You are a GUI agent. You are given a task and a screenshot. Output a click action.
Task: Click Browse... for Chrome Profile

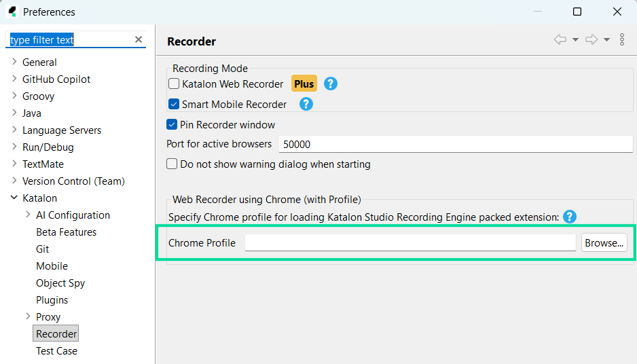click(x=604, y=242)
